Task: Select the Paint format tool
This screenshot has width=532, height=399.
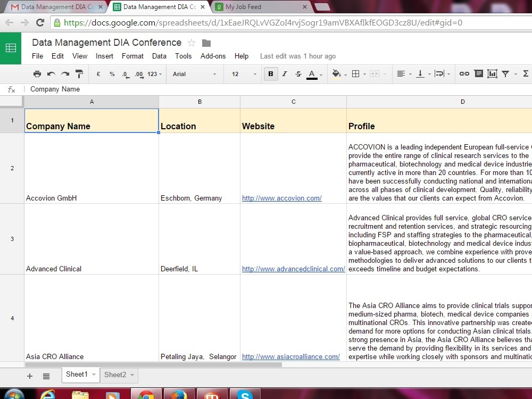Action: coord(79,74)
